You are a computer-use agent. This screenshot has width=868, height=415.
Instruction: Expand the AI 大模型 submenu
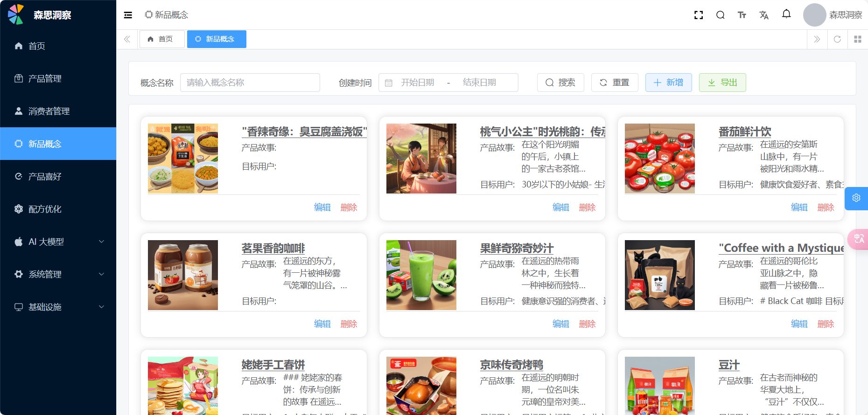pyautogui.click(x=58, y=242)
